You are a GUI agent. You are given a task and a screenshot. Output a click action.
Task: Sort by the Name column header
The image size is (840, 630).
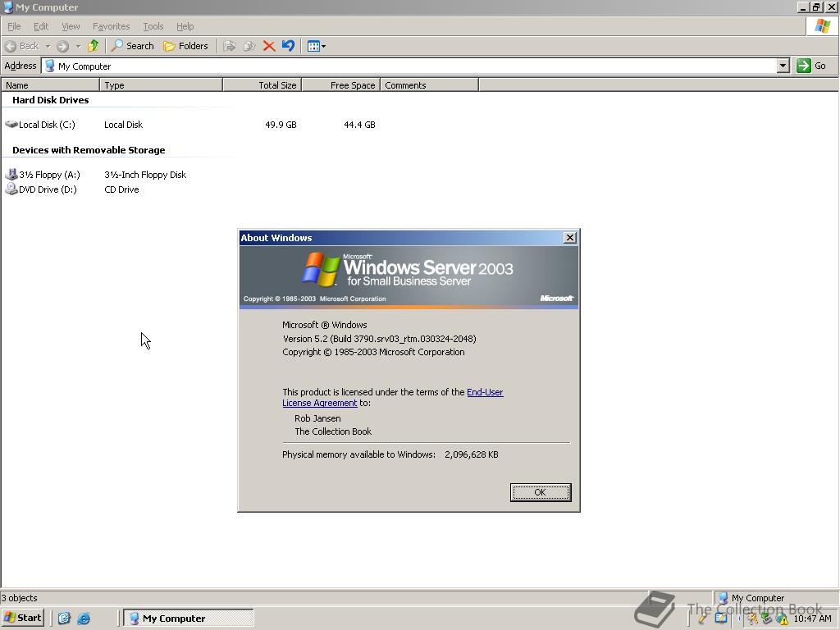click(50, 85)
